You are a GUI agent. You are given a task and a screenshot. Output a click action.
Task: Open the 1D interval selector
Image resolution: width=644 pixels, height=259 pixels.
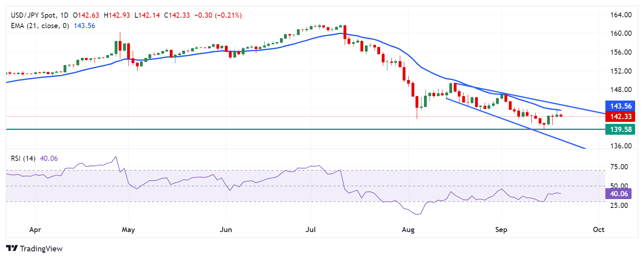pyautogui.click(x=64, y=15)
